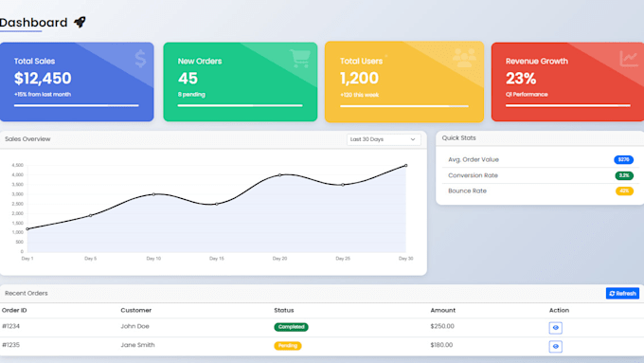Click the Day 5 data point on chart
644x363 pixels.
[x=90, y=215]
